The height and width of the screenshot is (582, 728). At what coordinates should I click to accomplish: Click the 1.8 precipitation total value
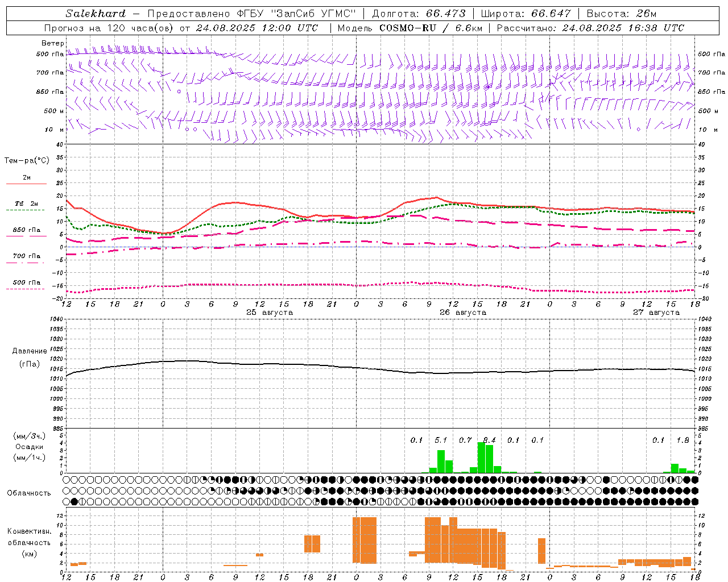(682, 440)
